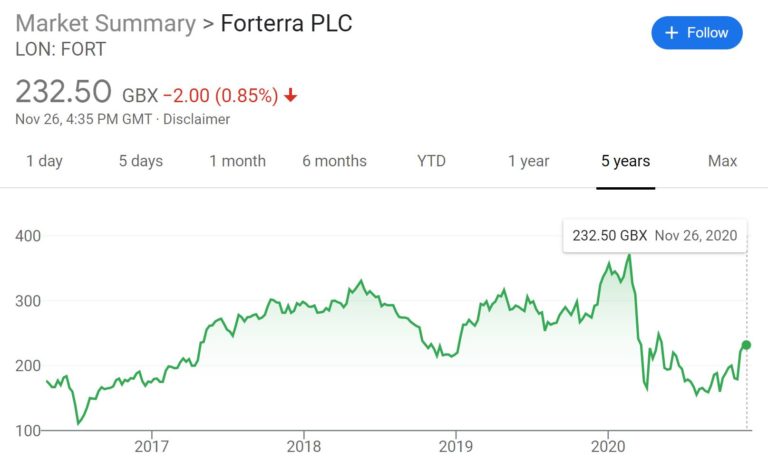Viewport: 768px width, 470px height.
Task: Click the plus icon in Follow button
Action: [672, 33]
